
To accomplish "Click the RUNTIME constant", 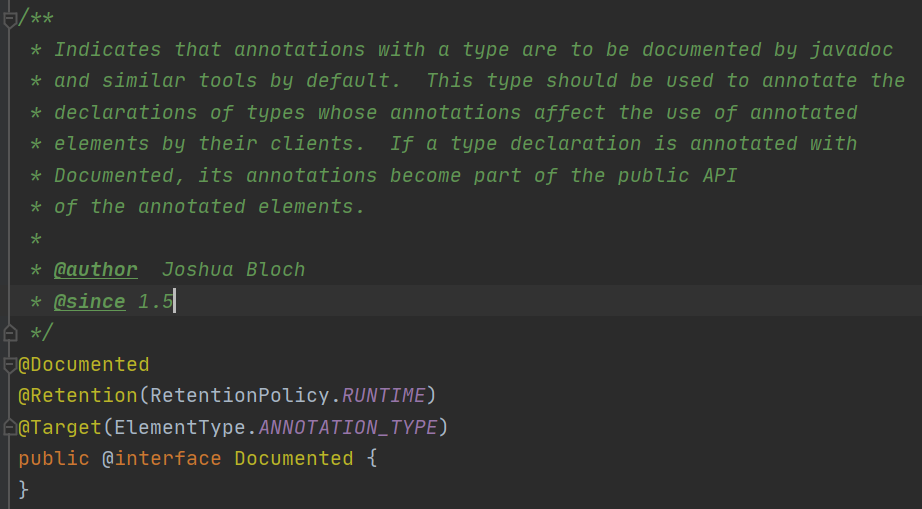I will (383, 396).
